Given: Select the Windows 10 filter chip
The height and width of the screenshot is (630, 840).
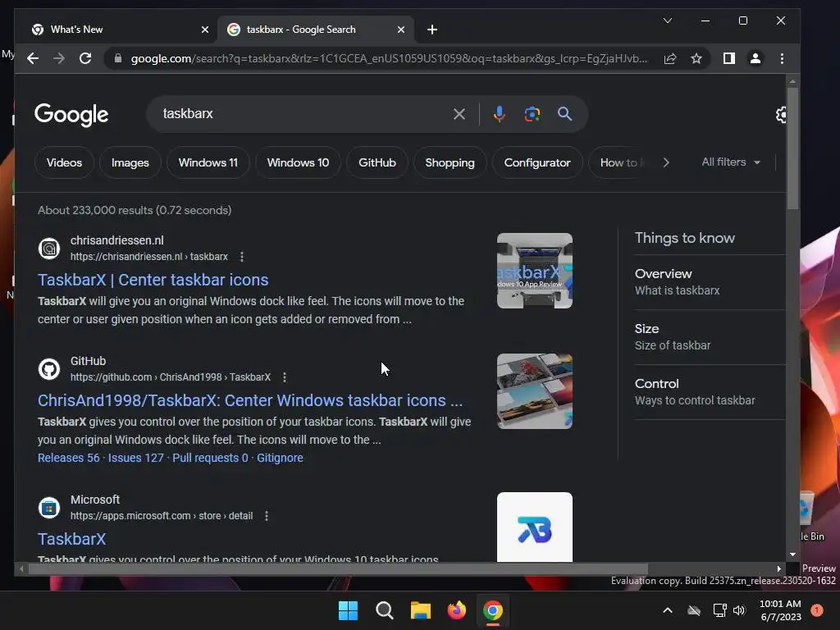Looking at the screenshot, I should click(x=298, y=162).
